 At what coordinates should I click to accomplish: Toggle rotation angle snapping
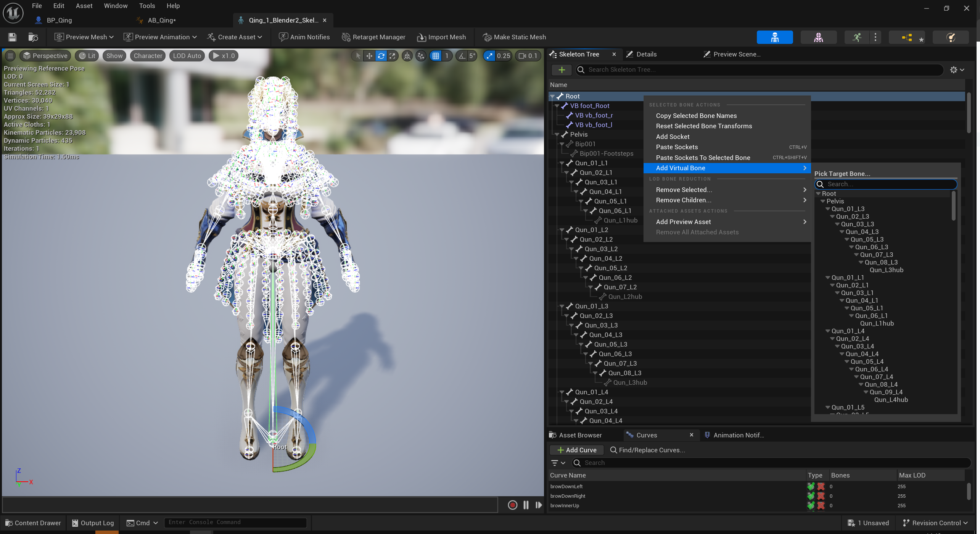coord(462,56)
